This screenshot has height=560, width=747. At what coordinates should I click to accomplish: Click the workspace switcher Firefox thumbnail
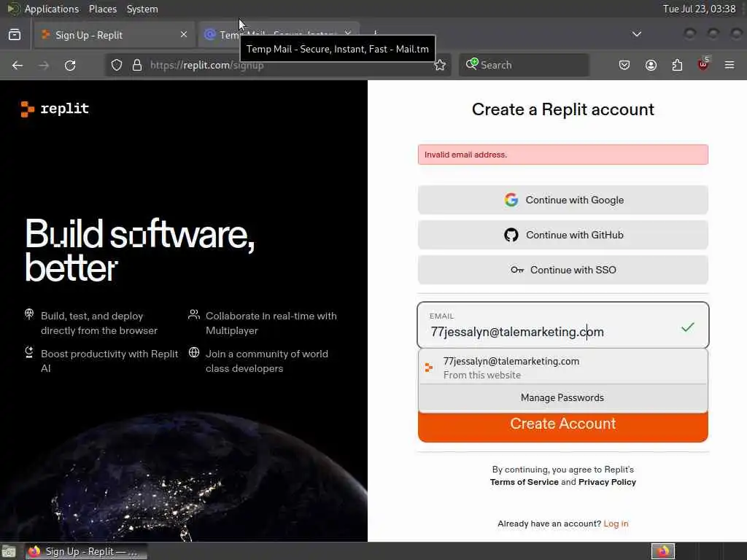[x=662, y=551]
